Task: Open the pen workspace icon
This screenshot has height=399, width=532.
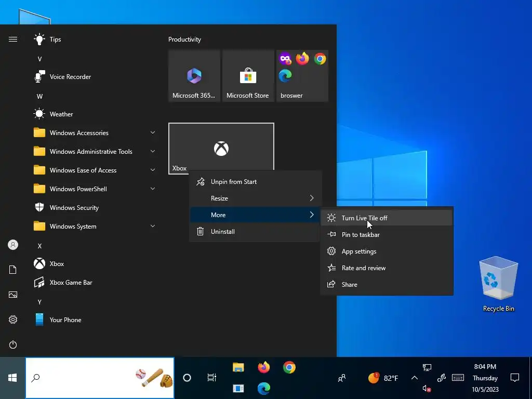Action: coord(441,378)
